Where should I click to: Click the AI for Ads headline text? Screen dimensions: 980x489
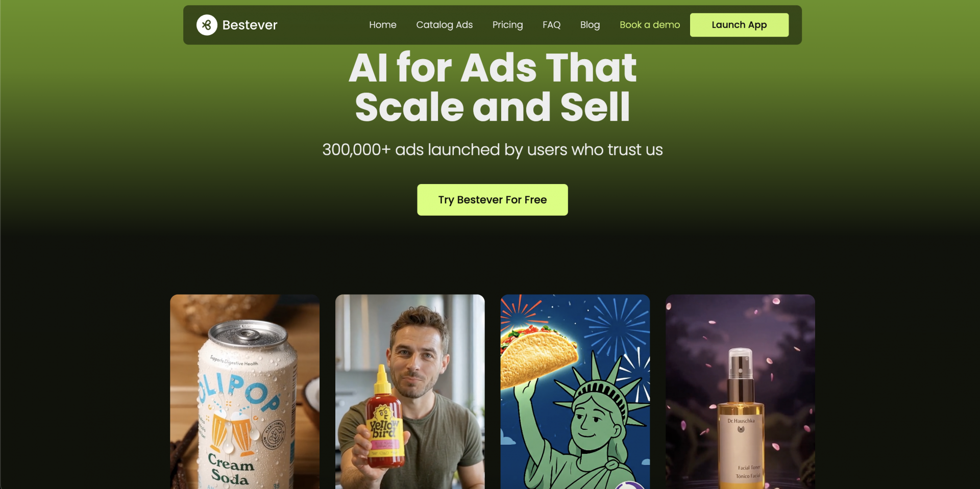[x=493, y=87]
